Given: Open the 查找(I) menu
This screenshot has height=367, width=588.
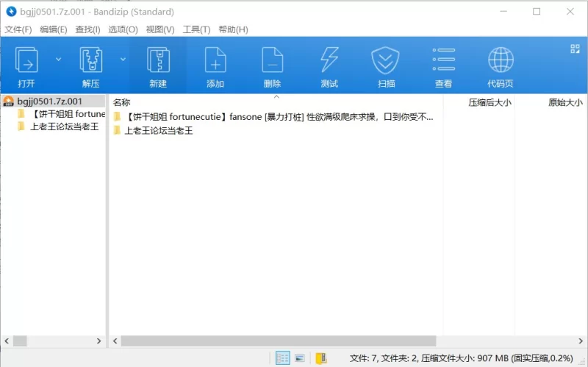Looking at the screenshot, I should (87, 29).
